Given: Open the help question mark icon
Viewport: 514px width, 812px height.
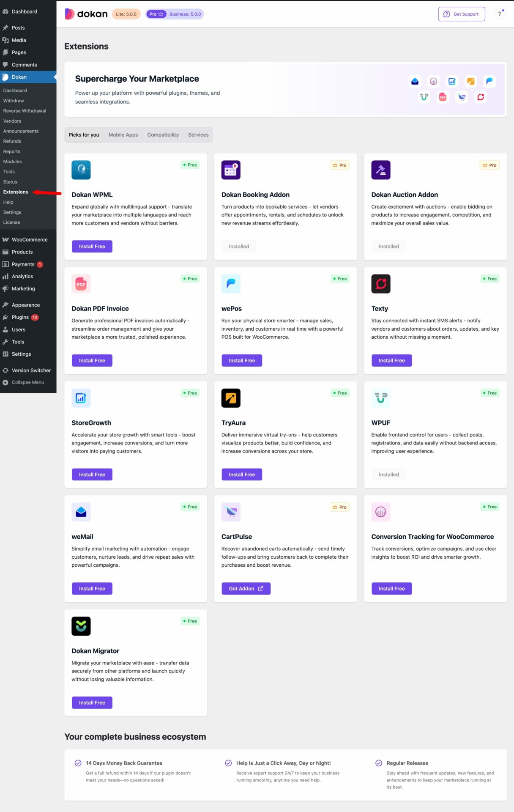Looking at the screenshot, I should [x=500, y=14].
